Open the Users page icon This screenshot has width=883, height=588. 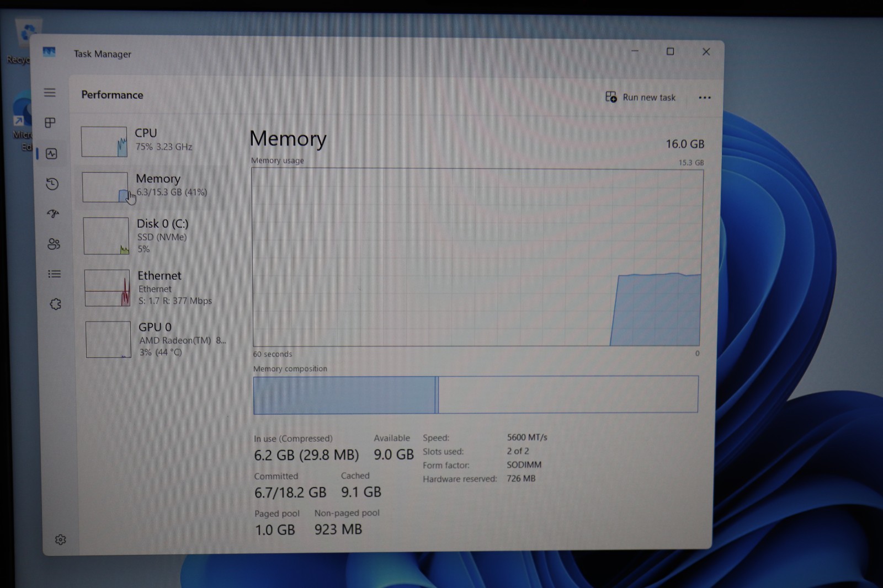[54, 244]
